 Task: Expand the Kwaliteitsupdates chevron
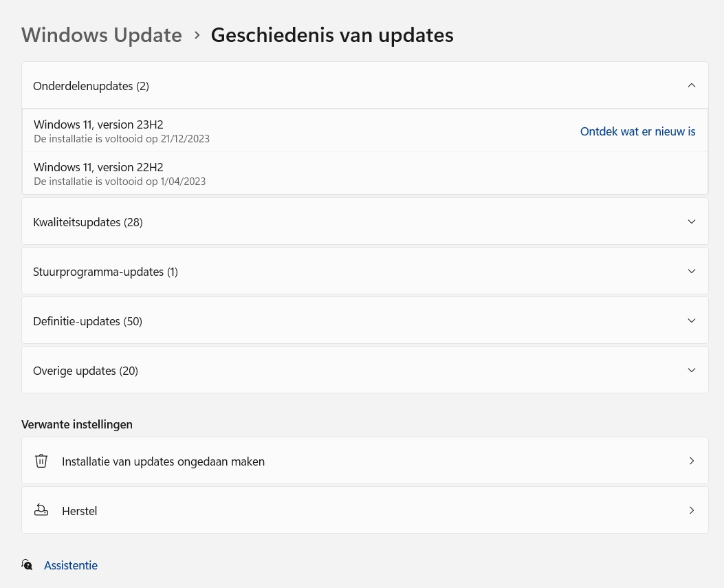point(692,221)
